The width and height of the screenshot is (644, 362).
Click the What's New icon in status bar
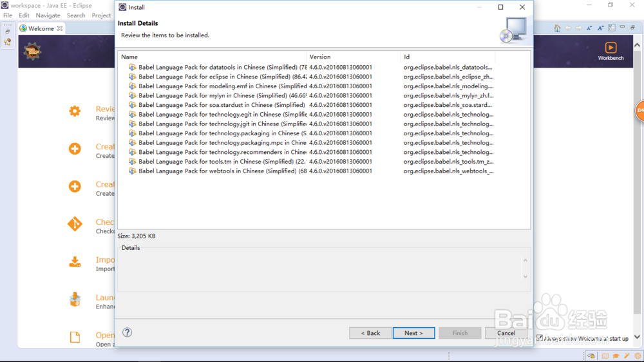[x=638, y=356]
